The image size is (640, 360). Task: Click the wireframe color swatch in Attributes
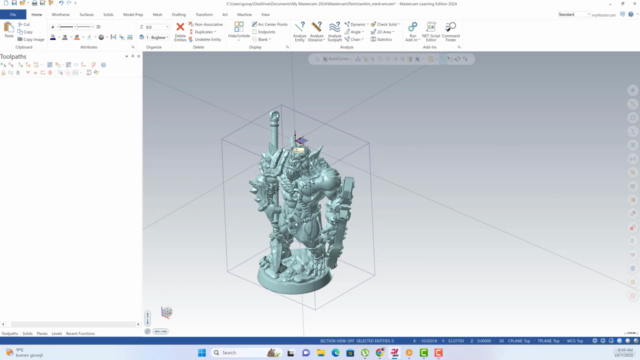click(53, 38)
